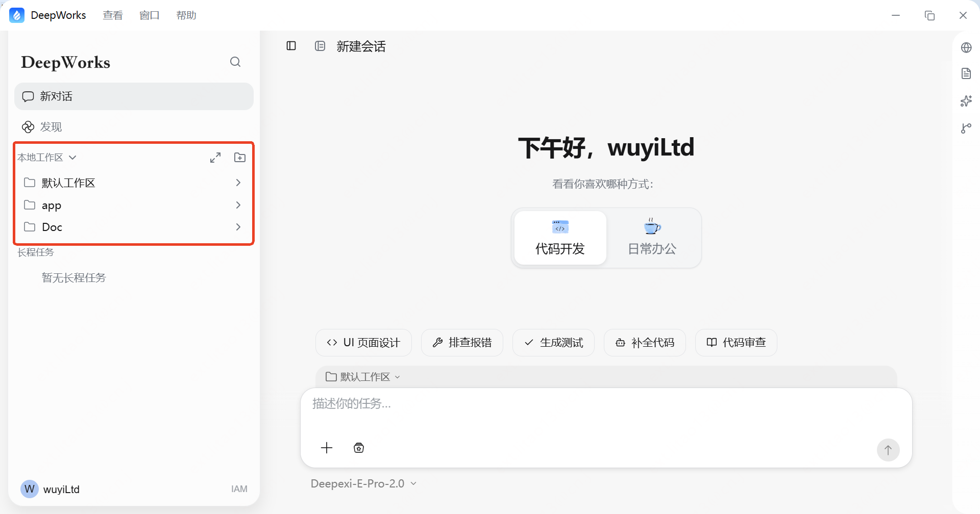Click the robot skills icon in the input box

pos(359,448)
